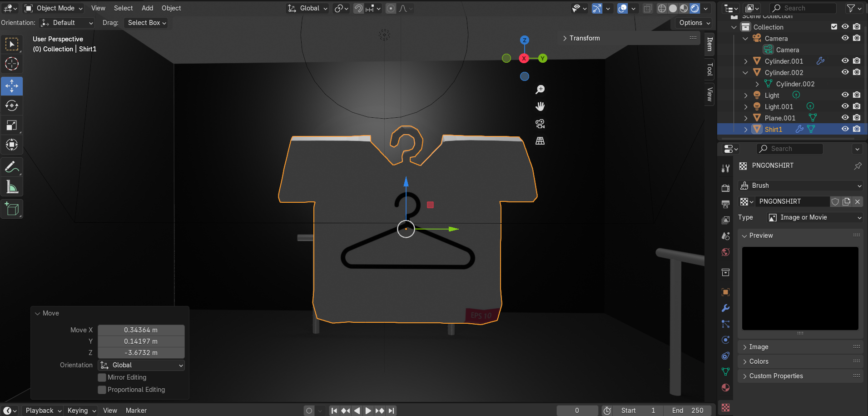Select the Measure tool
Image resolution: width=868 pixels, height=416 pixels.
point(12,187)
